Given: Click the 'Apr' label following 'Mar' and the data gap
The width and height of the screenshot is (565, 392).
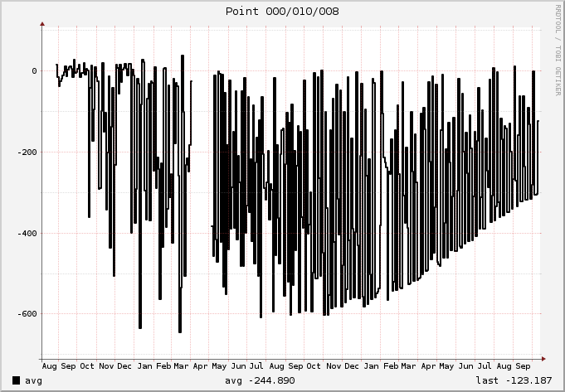Looking at the screenshot, I should point(200,366).
